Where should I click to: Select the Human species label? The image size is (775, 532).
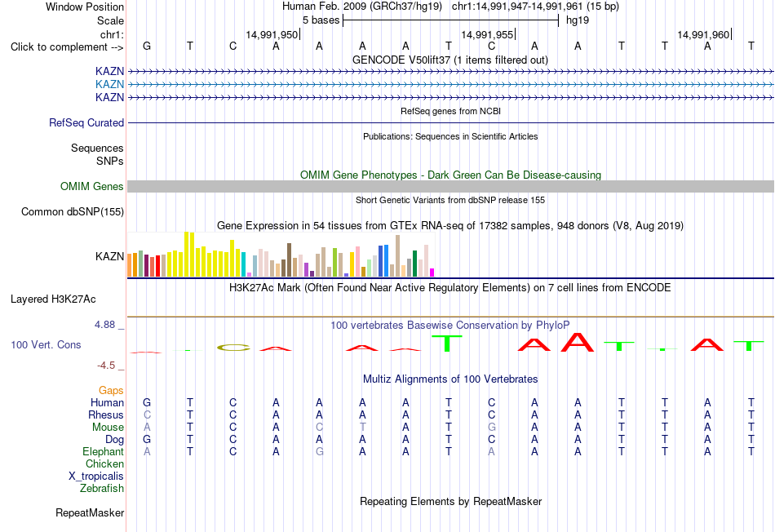107,403
